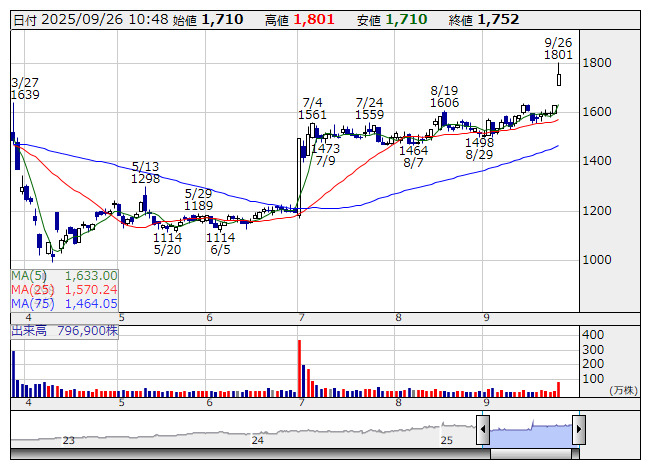Click the blue selected range in navigator
The width and height of the screenshot is (653, 470).
[x=530, y=430]
